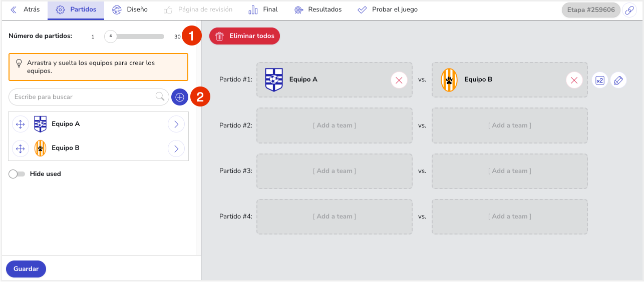
Task: Click second Add a team slot in Partido #4
Action: (x=510, y=216)
